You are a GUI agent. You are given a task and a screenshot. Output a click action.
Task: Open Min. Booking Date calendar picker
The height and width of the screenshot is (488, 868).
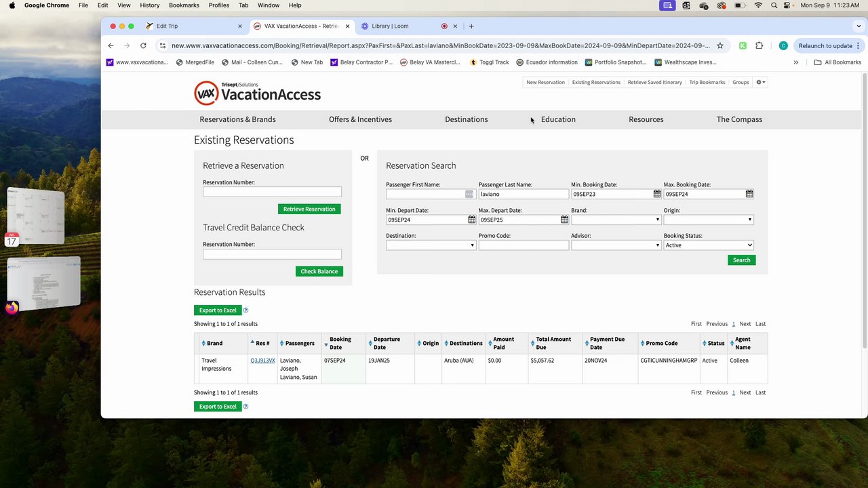pyautogui.click(x=657, y=194)
